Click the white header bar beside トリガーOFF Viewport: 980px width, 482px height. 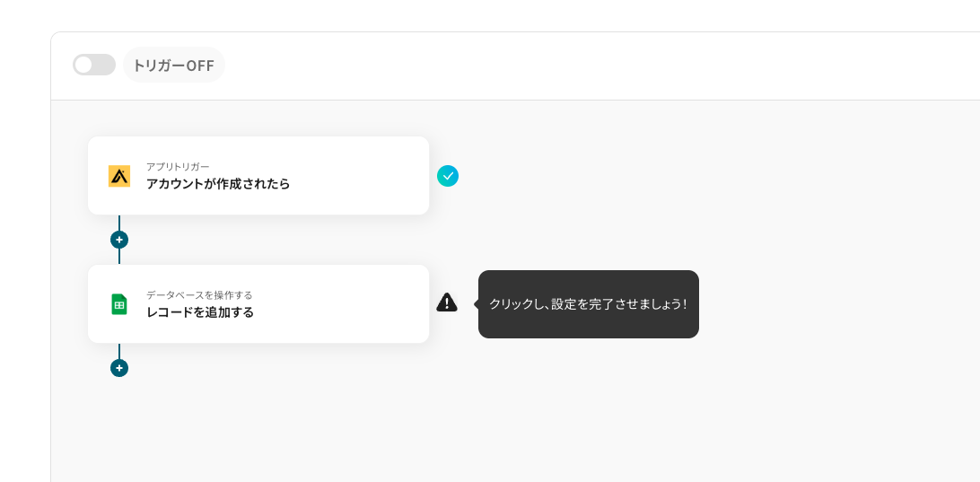583,66
